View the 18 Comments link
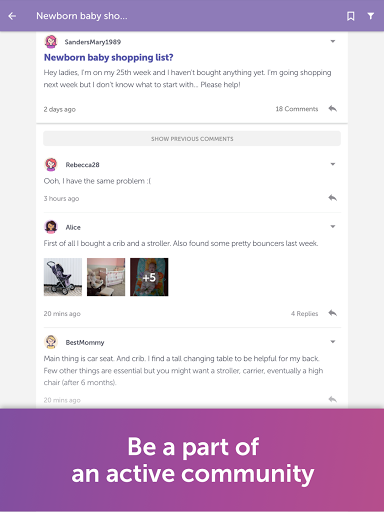The image size is (384, 512). (297, 109)
